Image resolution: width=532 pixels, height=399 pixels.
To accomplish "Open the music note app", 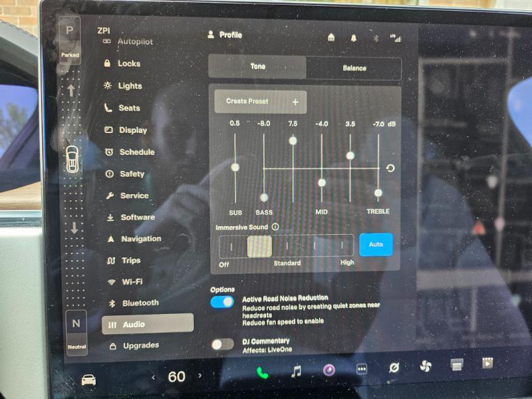I will (x=297, y=371).
